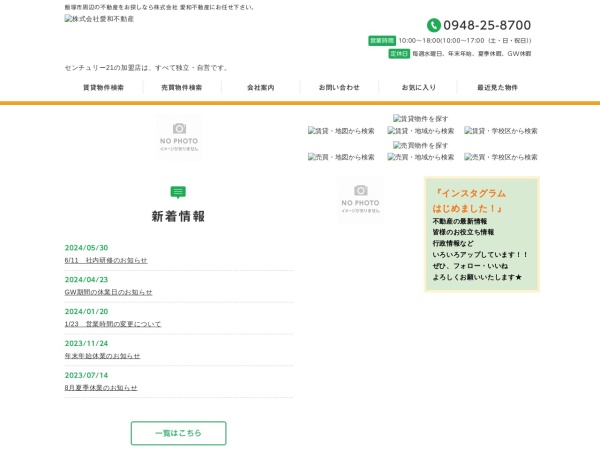
Task: Click date 2023/11/24
Action: click(86, 343)
